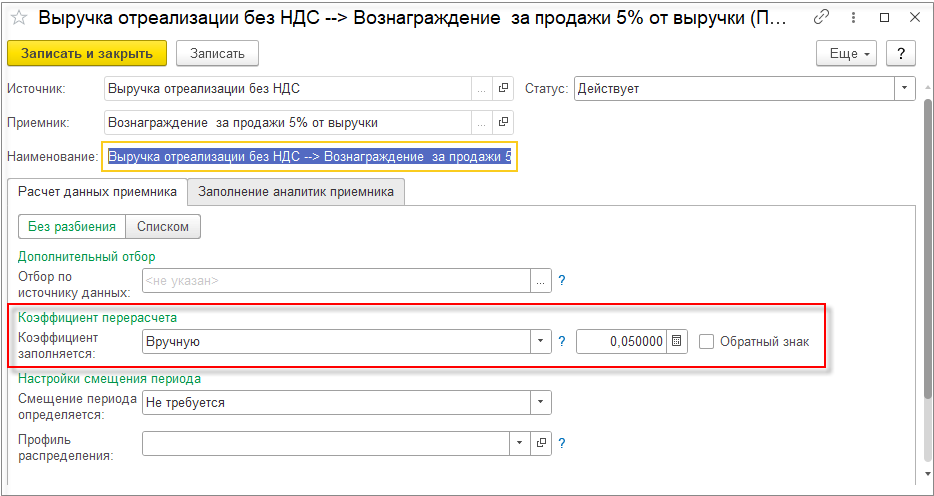Open calculator for the 0,050000 coefficient

click(678, 341)
